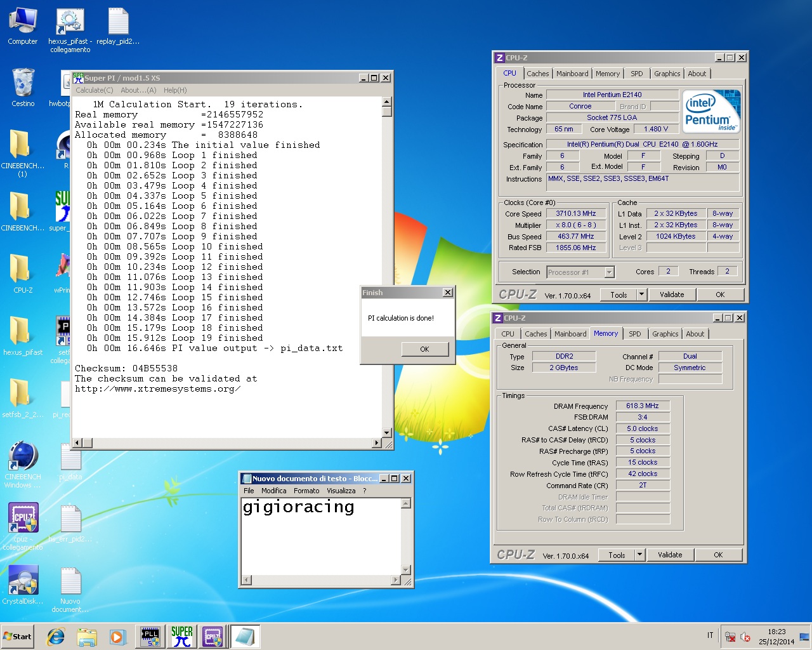This screenshot has width=812, height=650.
Task: Open File menu in Notepad
Action: (x=249, y=491)
